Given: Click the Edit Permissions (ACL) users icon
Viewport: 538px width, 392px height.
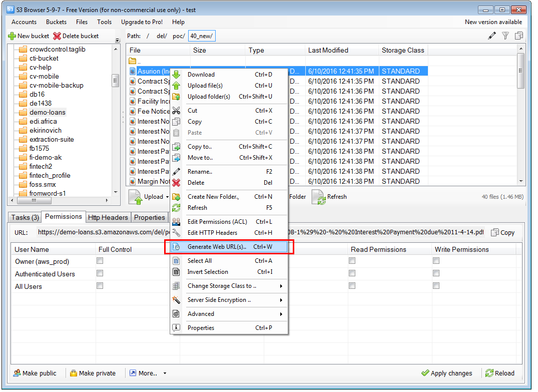Looking at the screenshot, I should click(176, 222).
